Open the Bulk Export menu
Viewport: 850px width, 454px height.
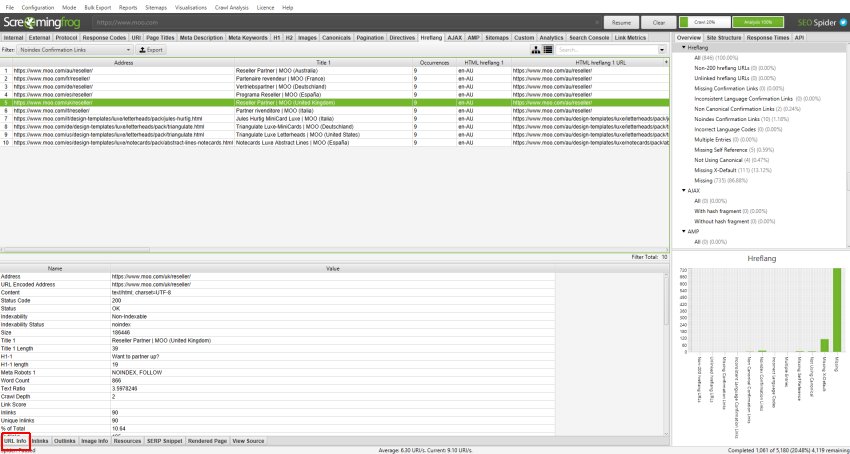click(x=98, y=8)
